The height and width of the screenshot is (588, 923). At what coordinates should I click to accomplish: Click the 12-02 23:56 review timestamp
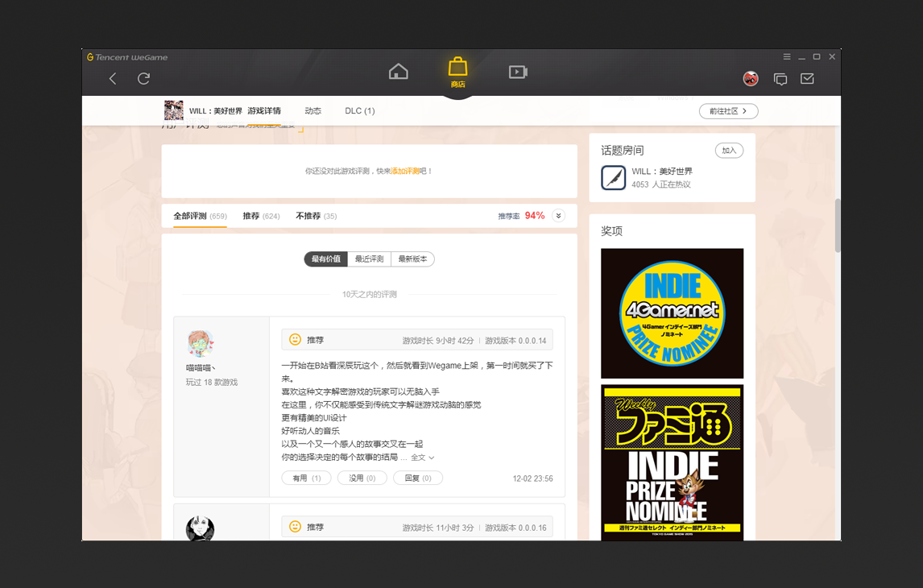coord(532,478)
